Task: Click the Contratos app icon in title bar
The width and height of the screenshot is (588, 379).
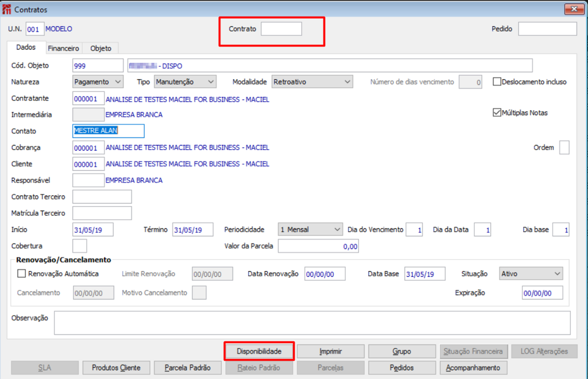Action: [x=7, y=9]
